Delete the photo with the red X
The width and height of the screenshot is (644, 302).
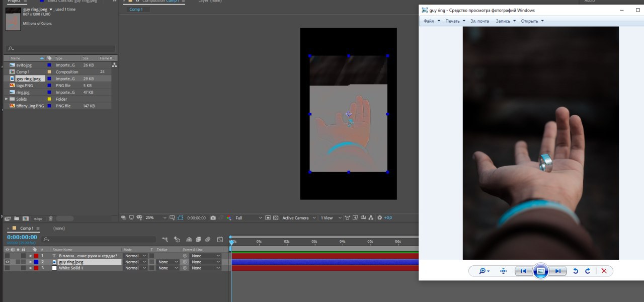tap(604, 271)
